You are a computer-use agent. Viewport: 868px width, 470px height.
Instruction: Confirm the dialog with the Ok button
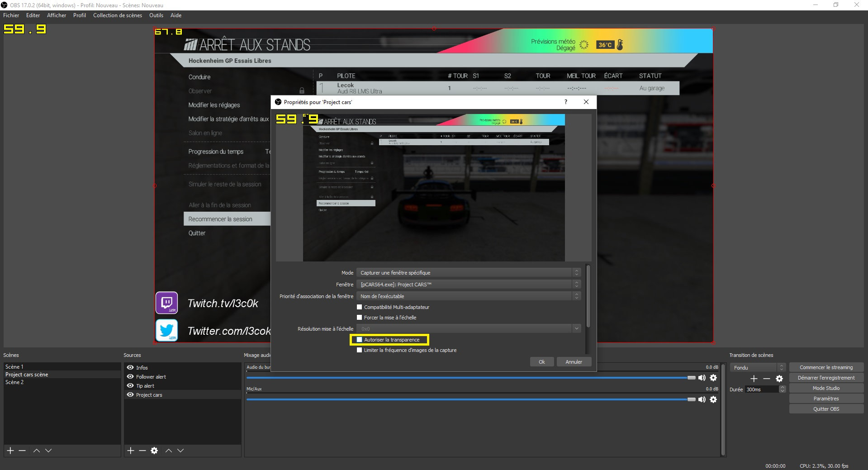pos(542,362)
